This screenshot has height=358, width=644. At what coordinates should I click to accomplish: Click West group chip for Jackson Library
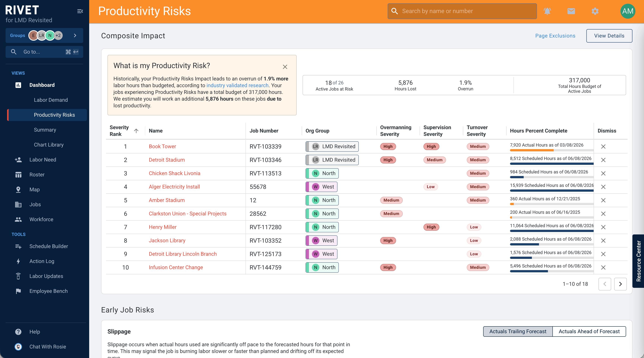321,240
